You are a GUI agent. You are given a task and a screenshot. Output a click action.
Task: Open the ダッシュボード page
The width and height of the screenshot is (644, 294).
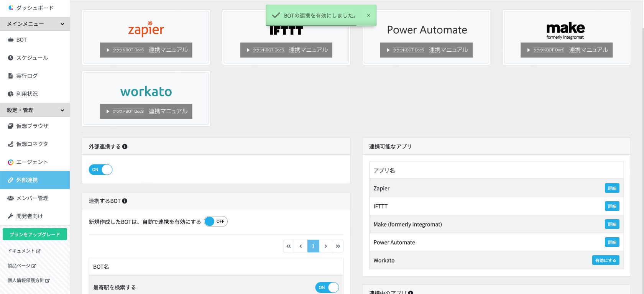(35, 8)
